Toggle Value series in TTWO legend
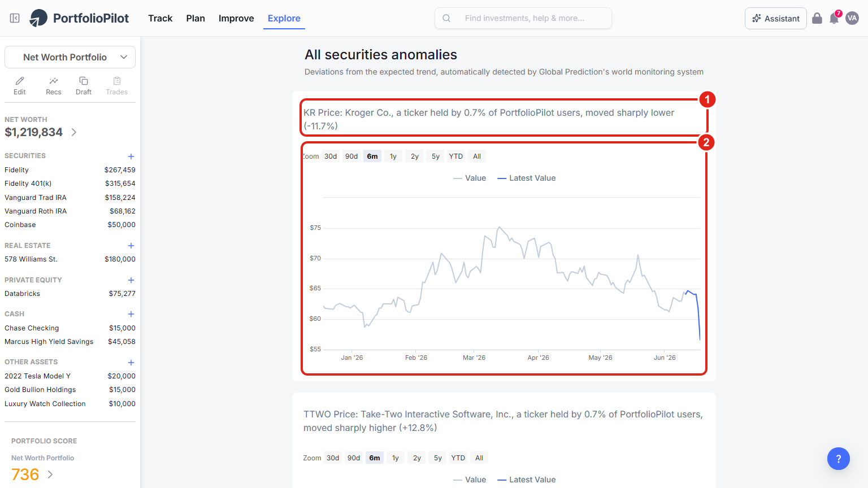868x488 pixels. (470, 480)
